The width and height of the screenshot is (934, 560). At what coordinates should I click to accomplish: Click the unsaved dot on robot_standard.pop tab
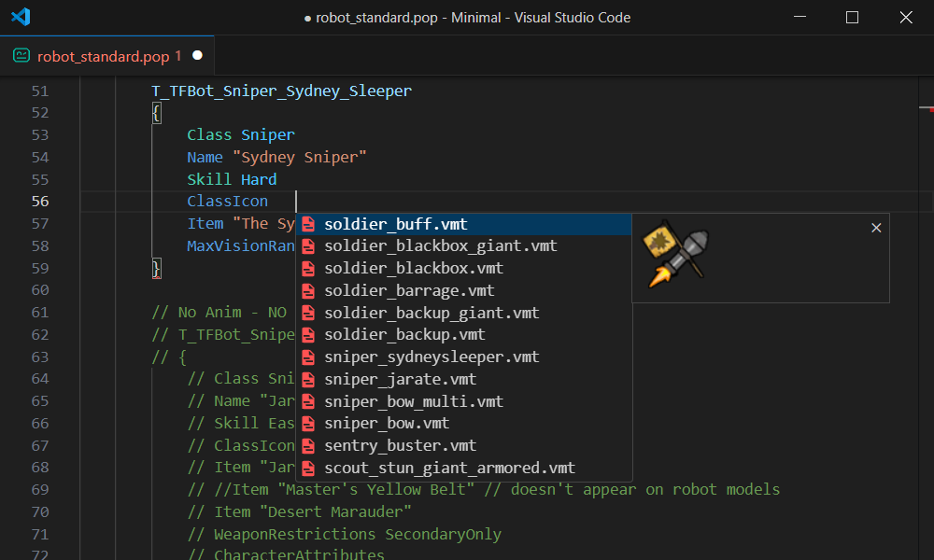click(x=197, y=55)
